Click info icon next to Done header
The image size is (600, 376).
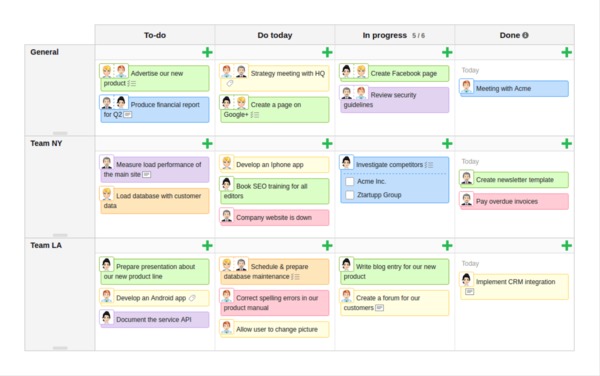[x=525, y=35]
